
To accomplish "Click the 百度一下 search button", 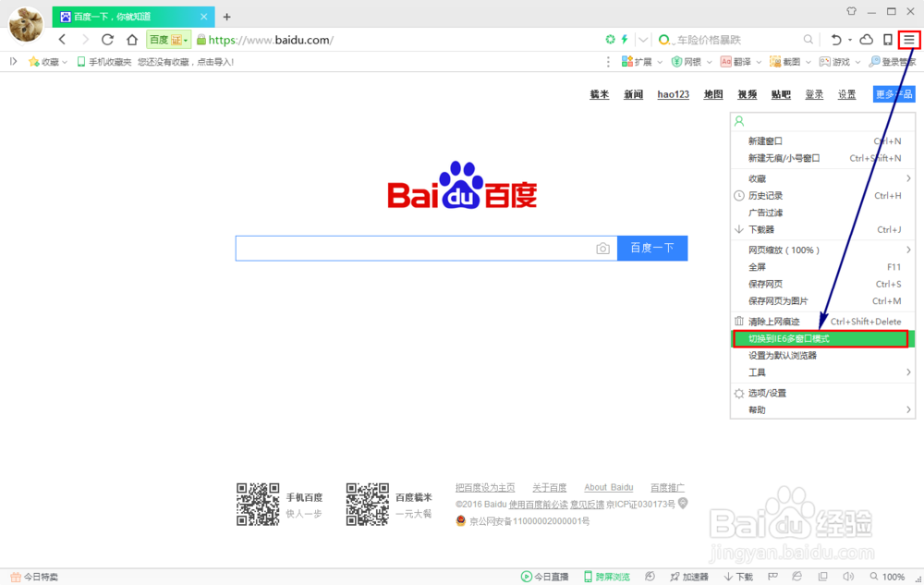I will (652, 248).
